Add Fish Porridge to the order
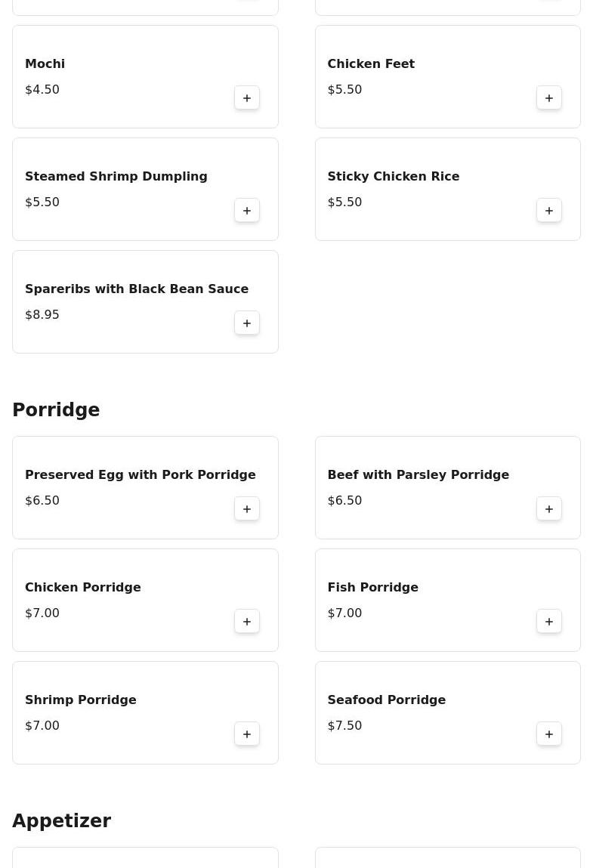Viewport: 593px width, 868px height. point(549,622)
